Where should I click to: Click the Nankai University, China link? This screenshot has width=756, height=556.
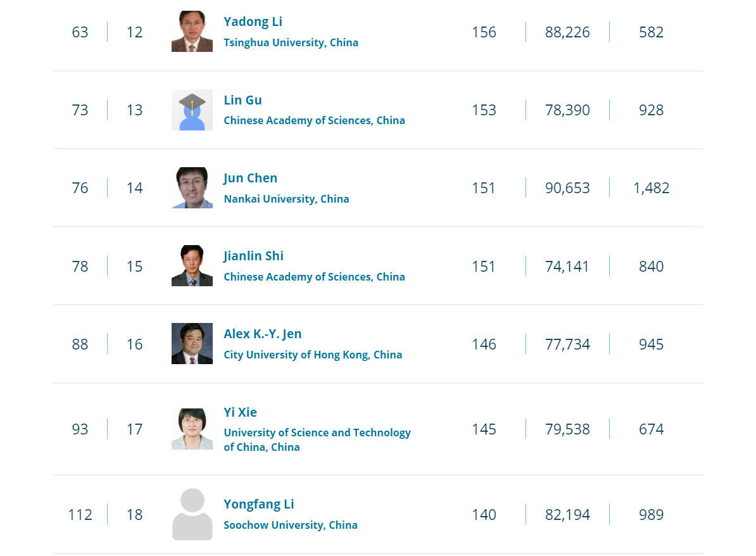point(286,199)
